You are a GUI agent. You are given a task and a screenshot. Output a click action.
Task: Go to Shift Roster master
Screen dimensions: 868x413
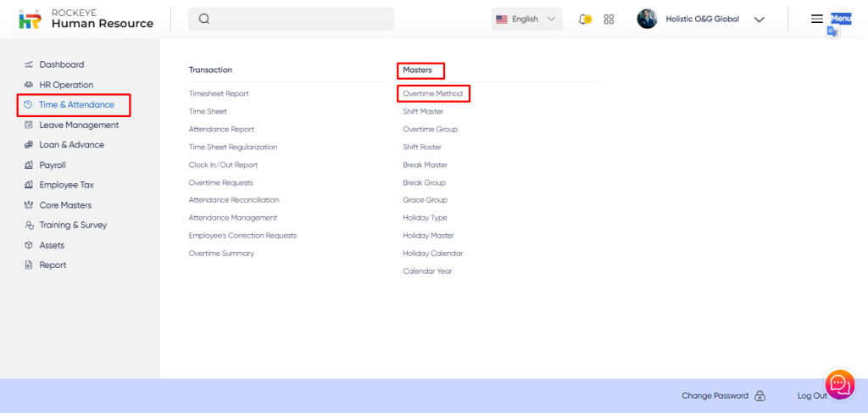pos(421,147)
